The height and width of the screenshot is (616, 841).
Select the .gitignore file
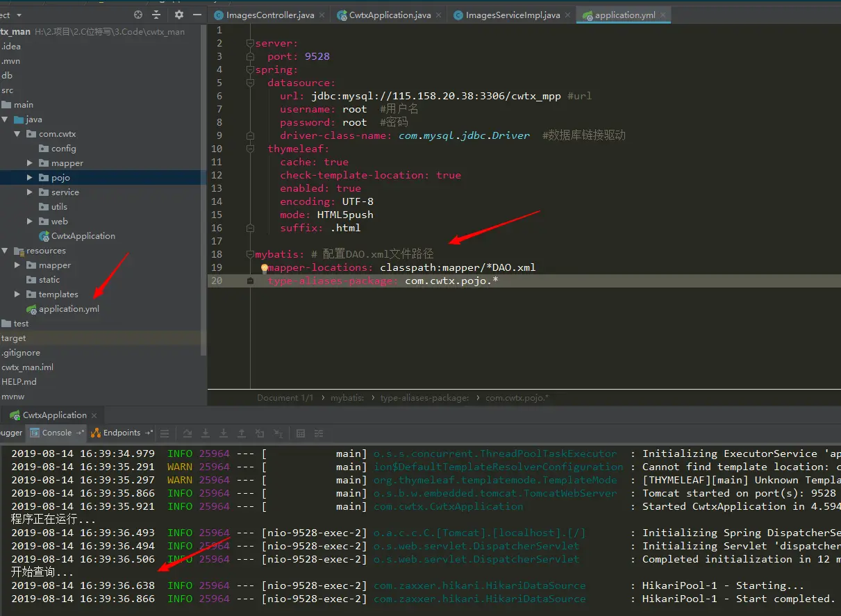[21, 353]
